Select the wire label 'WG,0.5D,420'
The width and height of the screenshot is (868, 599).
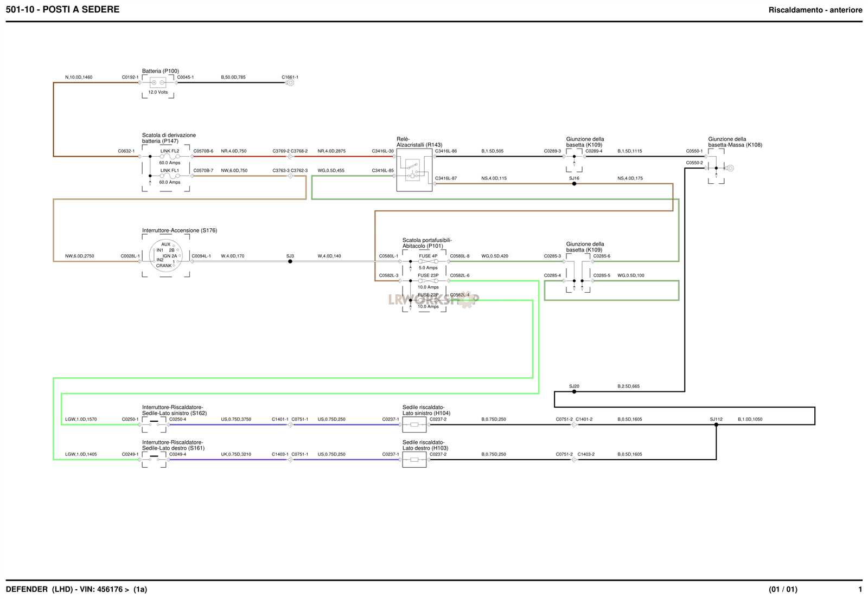[x=495, y=256]
